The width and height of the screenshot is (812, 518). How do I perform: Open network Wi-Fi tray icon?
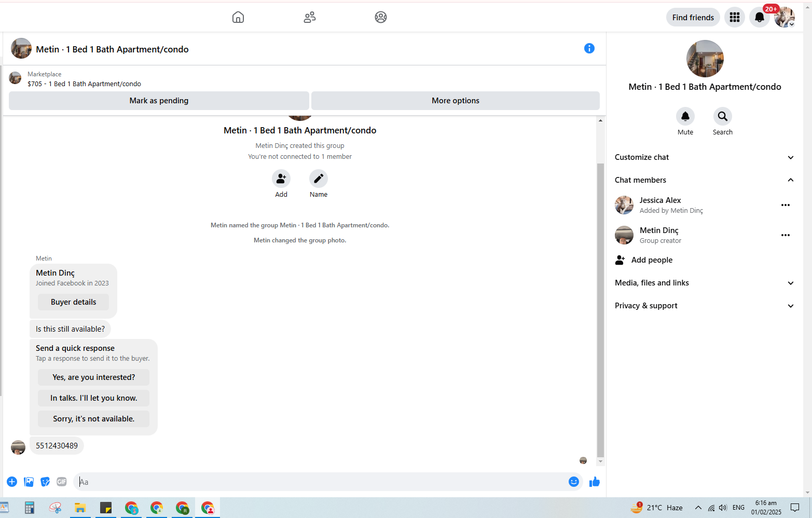coord(711,508)
